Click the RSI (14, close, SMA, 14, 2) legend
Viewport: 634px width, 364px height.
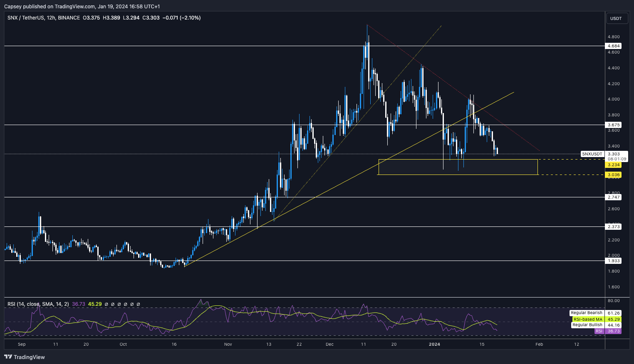pyautogui.click(x=38, y=304)
